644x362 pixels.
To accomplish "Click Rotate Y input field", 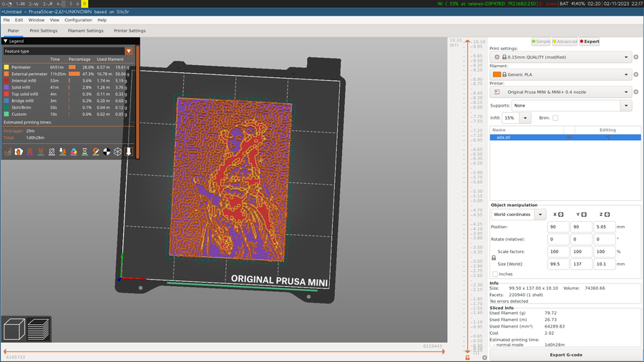I will click(581, 239).
